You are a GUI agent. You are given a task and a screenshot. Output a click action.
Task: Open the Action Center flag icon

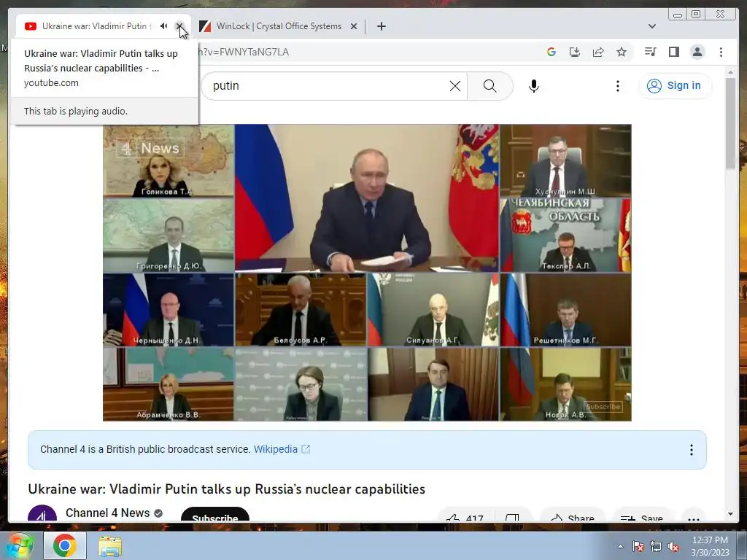point(638,546)
